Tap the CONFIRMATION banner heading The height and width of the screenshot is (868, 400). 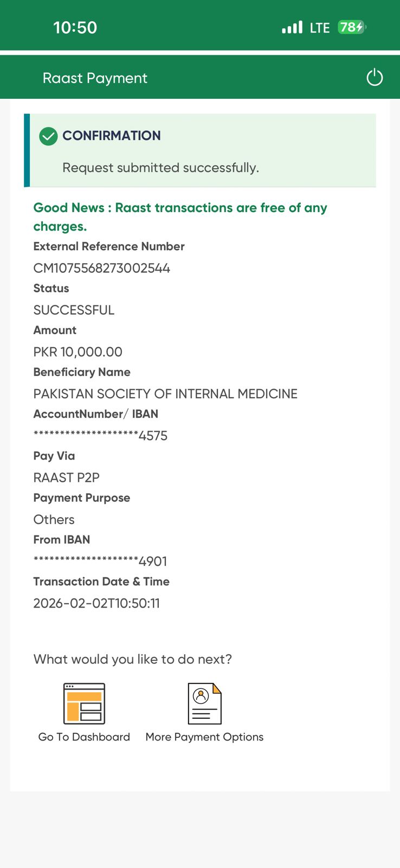112,136
